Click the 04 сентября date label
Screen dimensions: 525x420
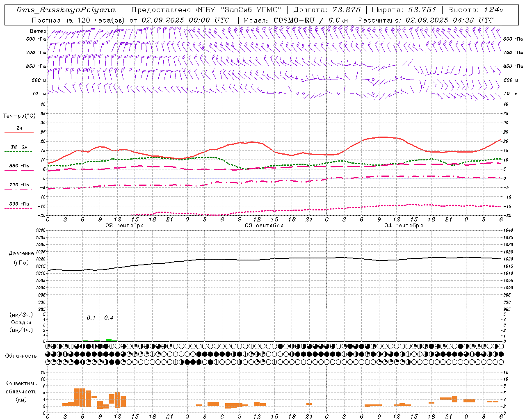[404, 226]
